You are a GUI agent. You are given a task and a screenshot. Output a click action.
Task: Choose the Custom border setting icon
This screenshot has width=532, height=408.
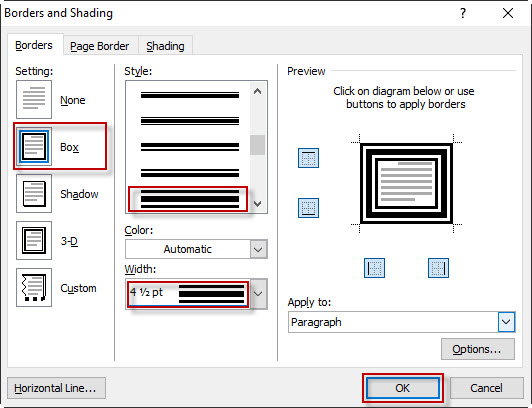click(x=34, y=288)
